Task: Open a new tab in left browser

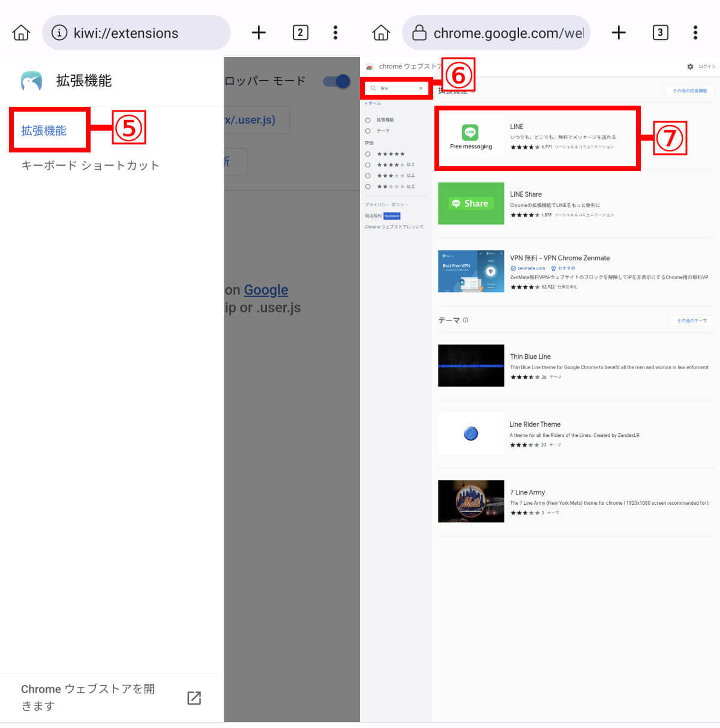Action: coord(259,32)
